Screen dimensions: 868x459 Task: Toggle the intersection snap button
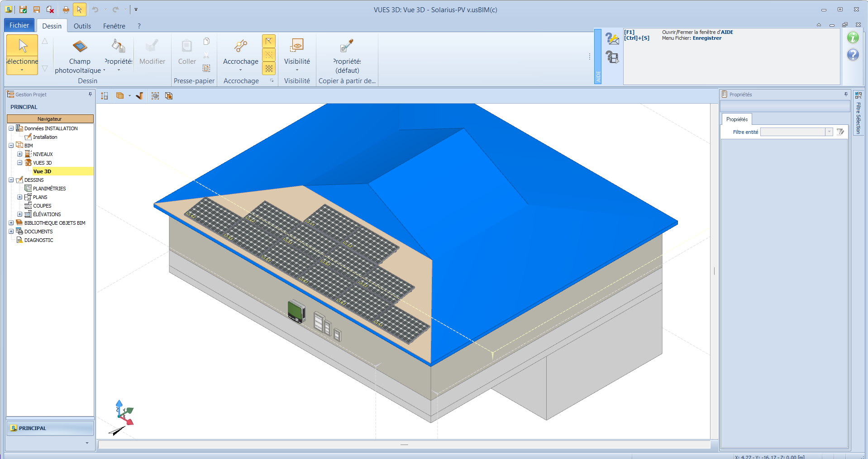[269, 55]
